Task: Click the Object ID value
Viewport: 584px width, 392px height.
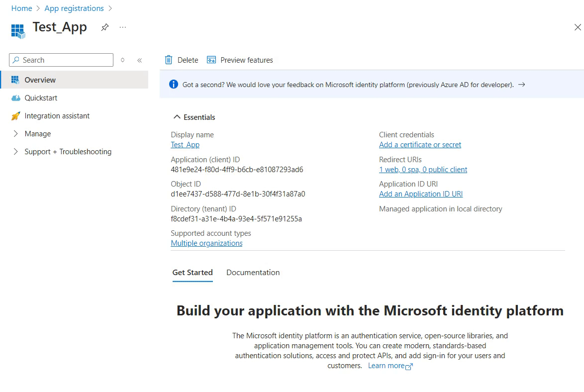Action: pos(238,194)
